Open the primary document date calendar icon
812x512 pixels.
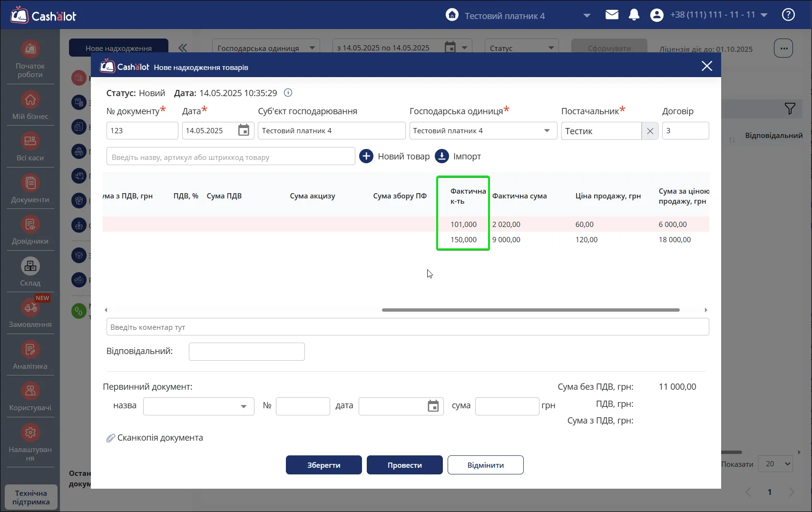point(433,406)
